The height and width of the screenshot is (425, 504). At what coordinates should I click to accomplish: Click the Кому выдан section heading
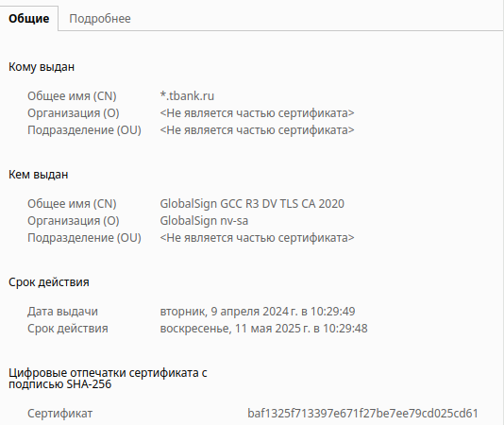[x=42, y=67]
